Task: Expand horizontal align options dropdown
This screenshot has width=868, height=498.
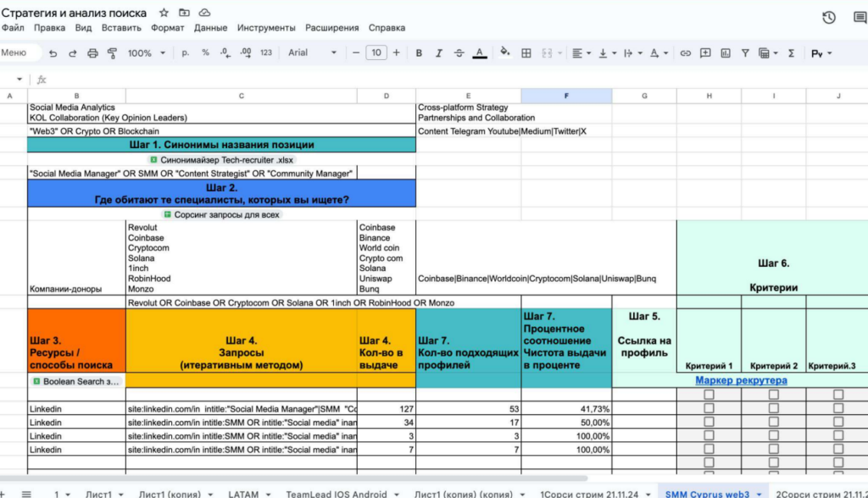Action: point(588,53)
